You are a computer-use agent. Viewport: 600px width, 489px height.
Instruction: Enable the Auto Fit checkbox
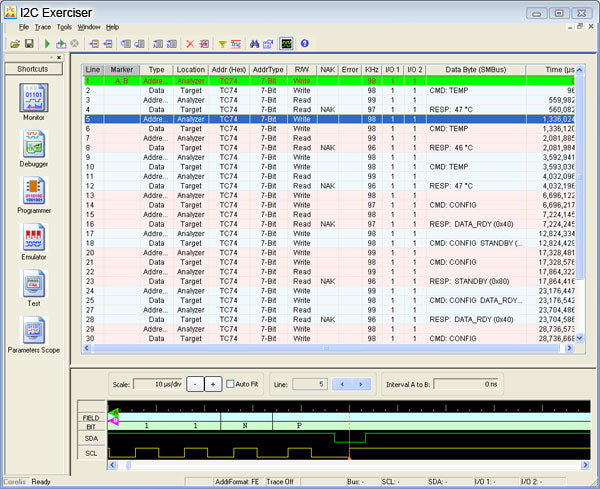230,384
